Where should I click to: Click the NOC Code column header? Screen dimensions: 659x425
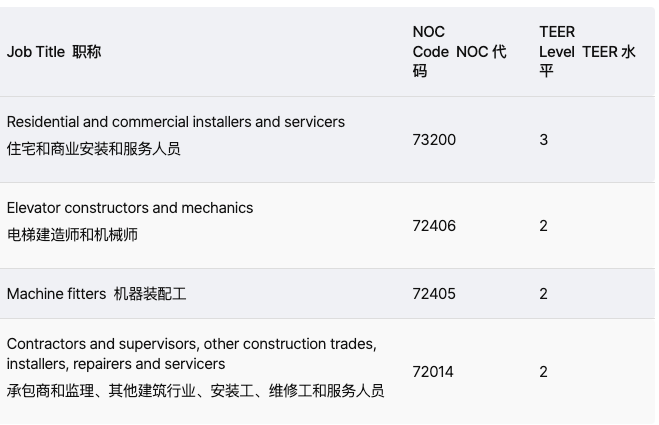[x=459, y=52]
